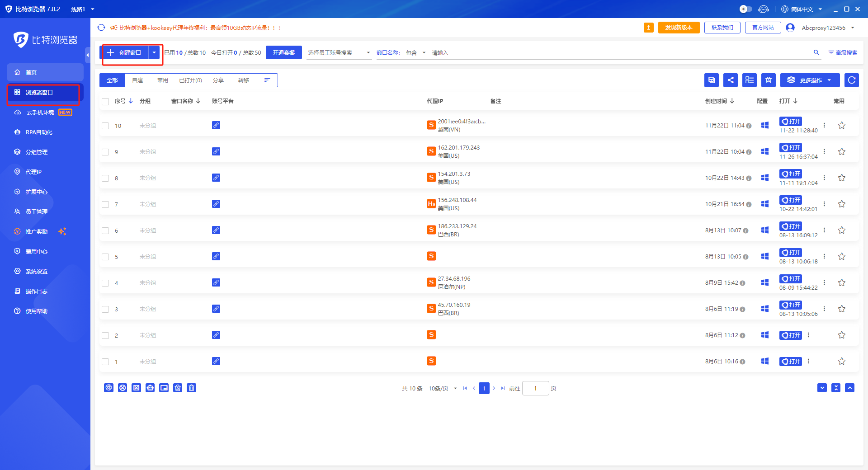Screen dimensions: 868x470
Task: Open the 更多操作 dropdown menu
Action: (x=810, y=80)
